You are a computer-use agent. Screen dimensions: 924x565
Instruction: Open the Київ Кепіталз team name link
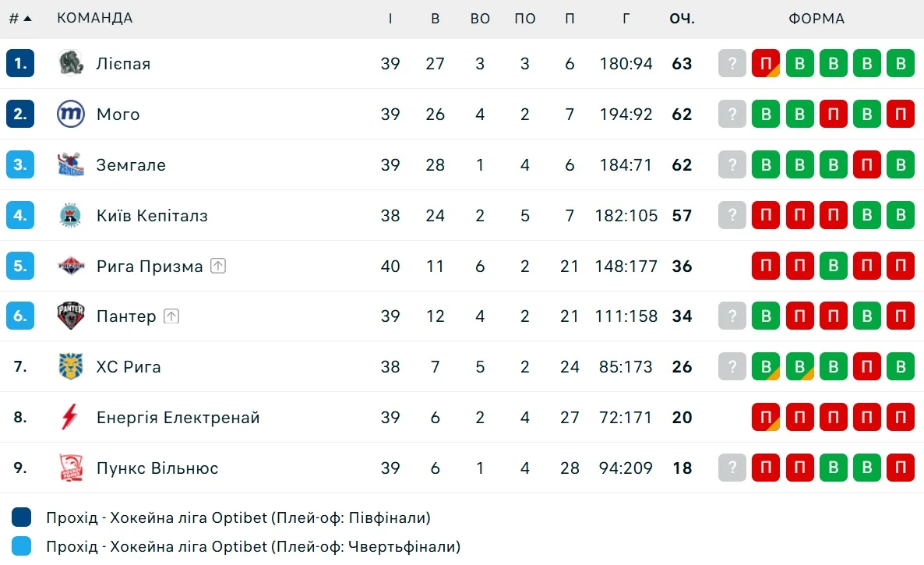pyautogui.click(x=152, y=216)
